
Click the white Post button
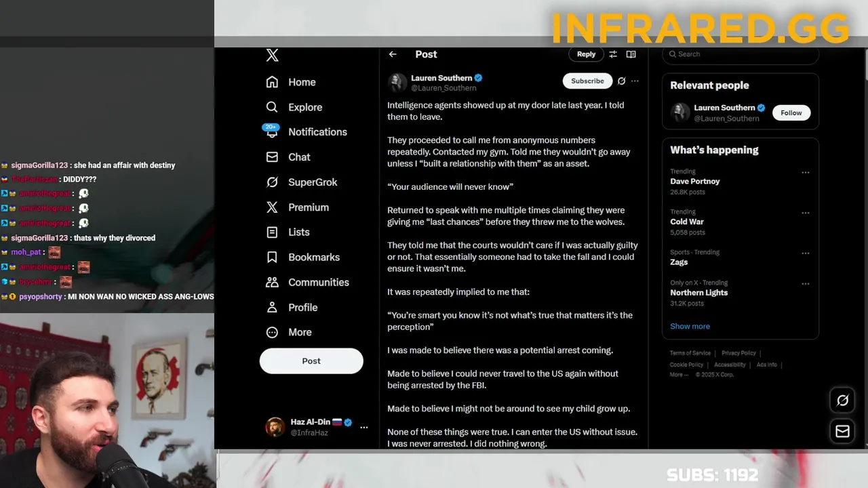311,361
